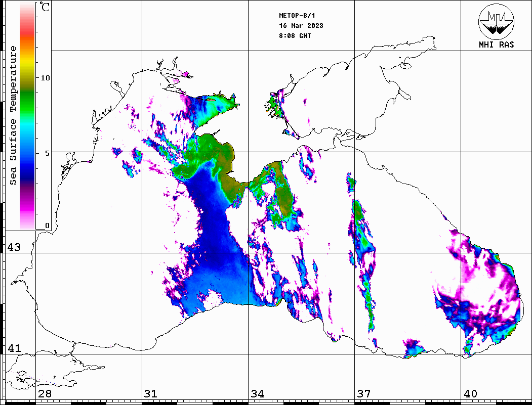The image size is (532, 405).
Task: Click the 'MHI RAS' caption text
Action: (496, 44)
